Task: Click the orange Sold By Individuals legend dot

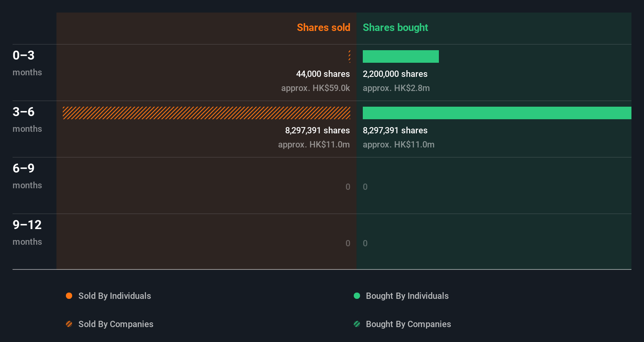Action: point(69,296)
